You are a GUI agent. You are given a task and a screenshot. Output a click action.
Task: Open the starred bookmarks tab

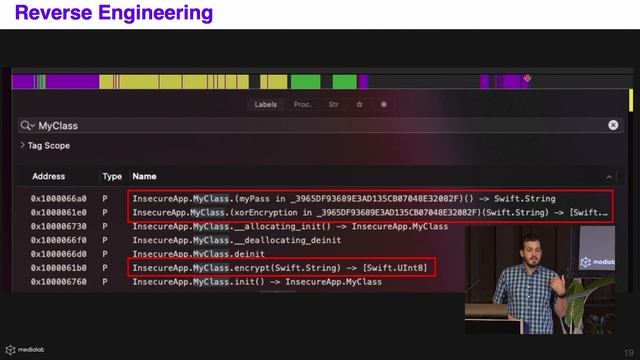[x=359, y=104]
